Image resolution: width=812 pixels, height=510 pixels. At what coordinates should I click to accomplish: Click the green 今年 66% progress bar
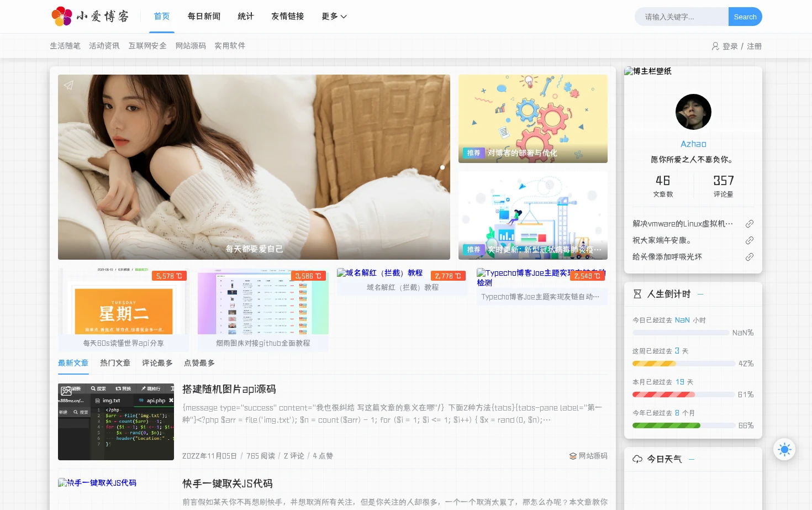684,425
